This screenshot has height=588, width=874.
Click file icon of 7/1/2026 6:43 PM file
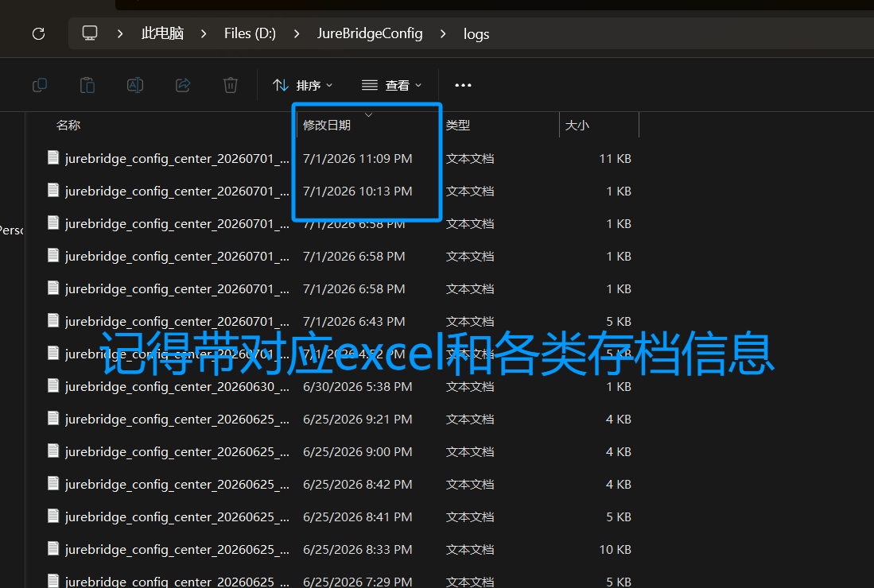point(53,320)
